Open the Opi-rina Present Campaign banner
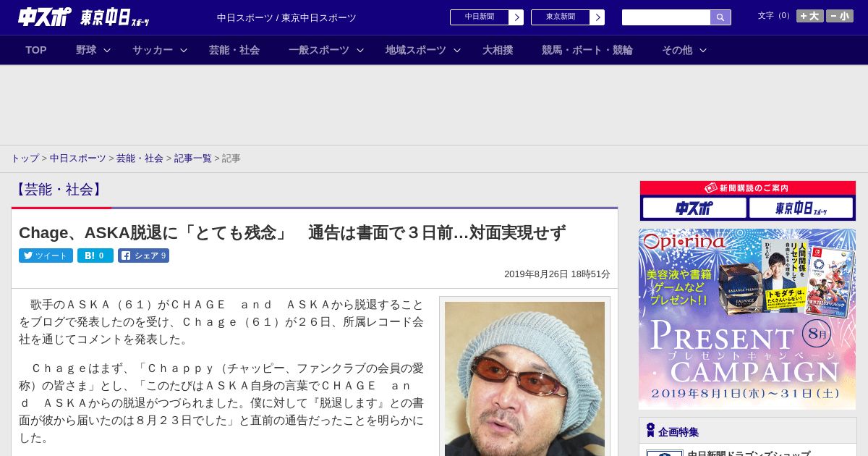 [x=747, y=319]
